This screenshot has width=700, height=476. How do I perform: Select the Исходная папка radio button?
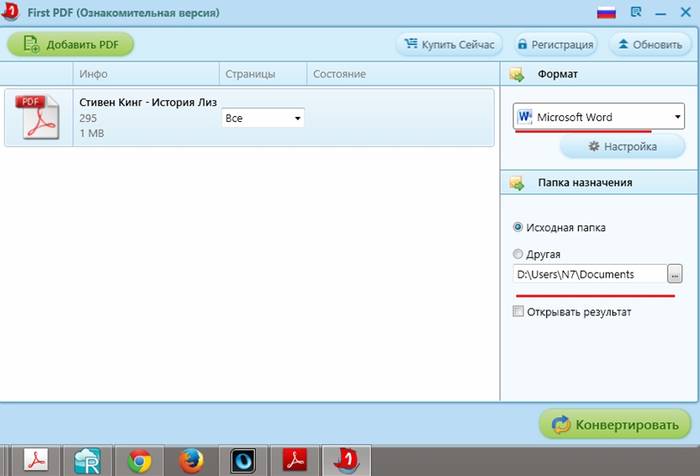[517, 227]
